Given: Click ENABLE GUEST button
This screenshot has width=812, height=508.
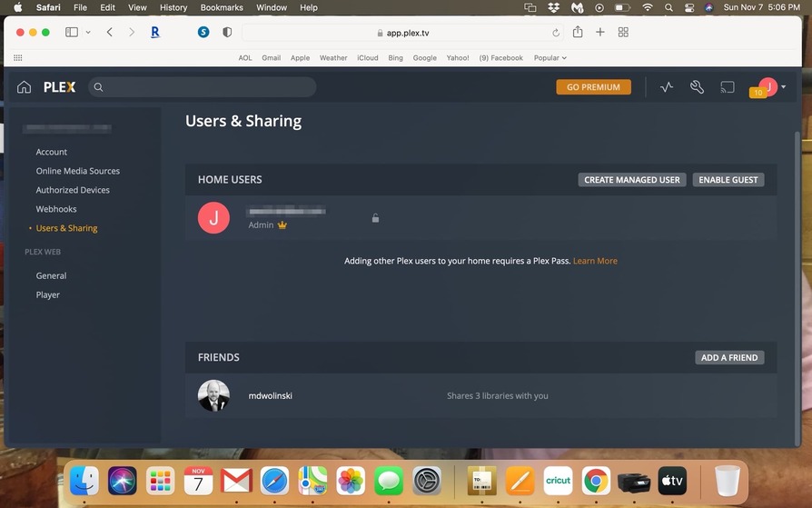Looking at the screenshot, I should tap(728, 180).
